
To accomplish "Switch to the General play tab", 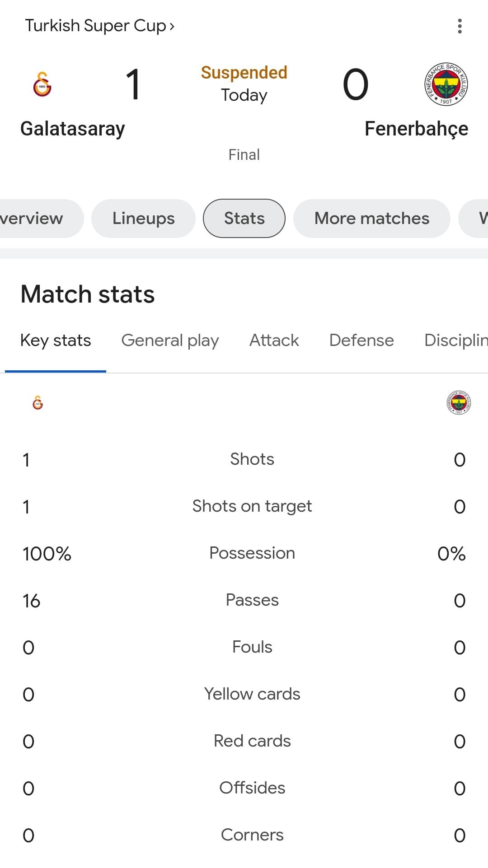I will [170, 341].
